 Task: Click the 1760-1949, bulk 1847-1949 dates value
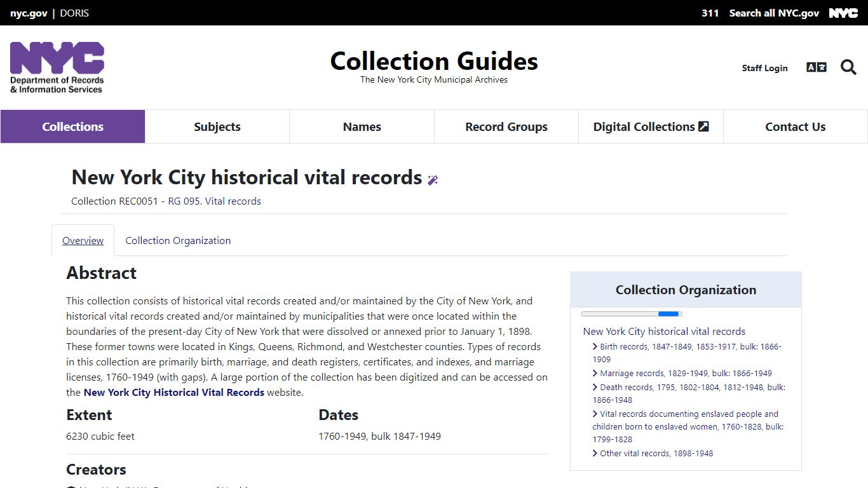[x=379, y=436]
